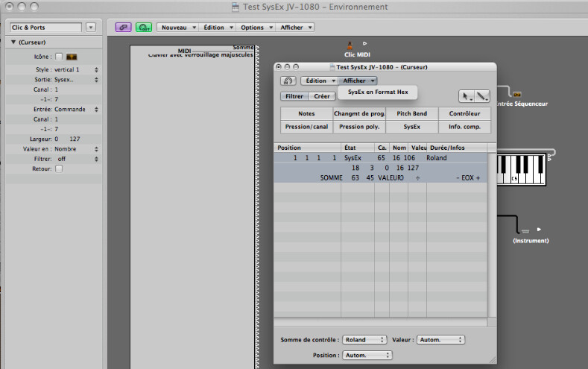Open the Filtrer off popup
Screen dimensions: 588x369
[x=77, y=159]
